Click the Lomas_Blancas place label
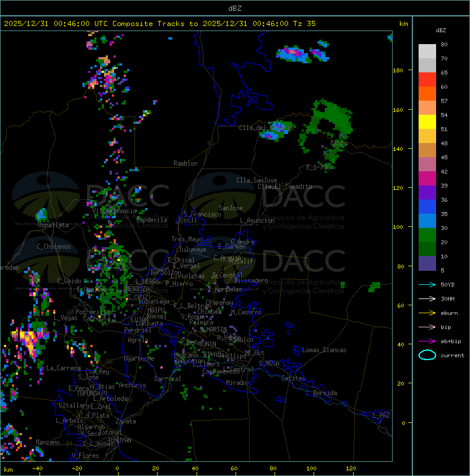This screenshot has height=476, width=470. coord(324,350)
